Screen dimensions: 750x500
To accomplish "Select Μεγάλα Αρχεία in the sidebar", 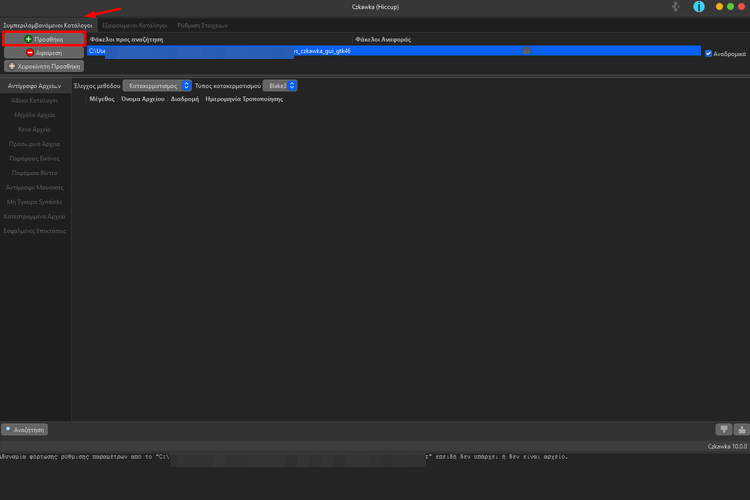I will (x=35, y=115).
